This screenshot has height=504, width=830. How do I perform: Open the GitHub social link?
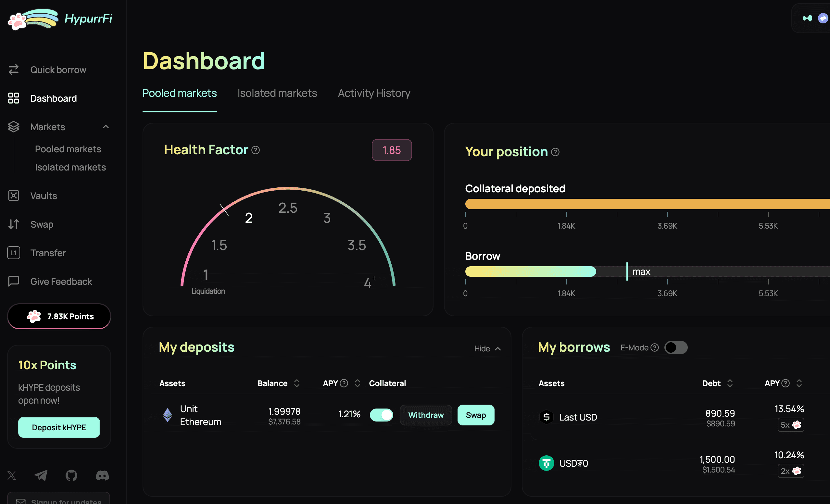pyautogui.click(x=71, y=475)
